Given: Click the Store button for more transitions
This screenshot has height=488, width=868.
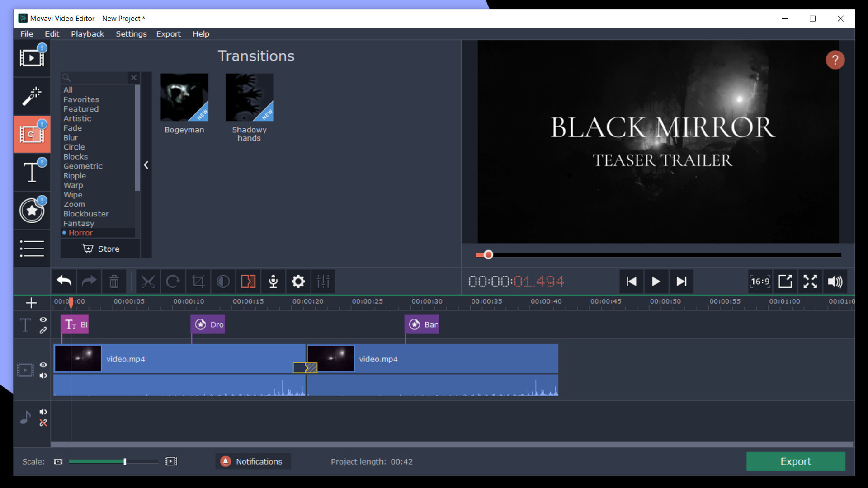Looking at the screenshot, I should point(100,249).
